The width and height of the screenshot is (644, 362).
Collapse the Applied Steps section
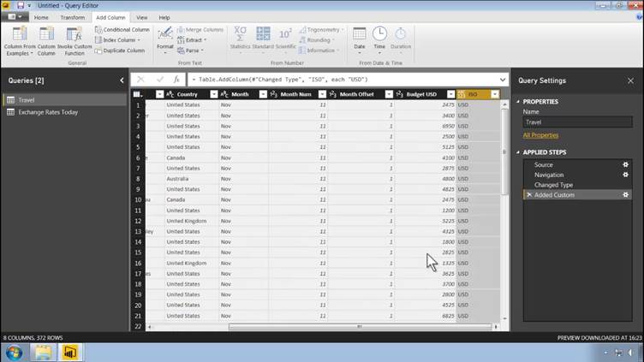[519, 152]
